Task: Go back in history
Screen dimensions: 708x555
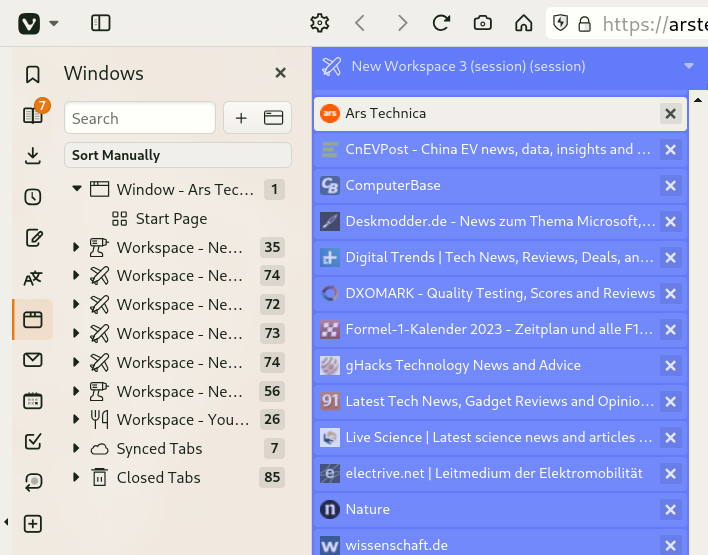Action: 360,23
